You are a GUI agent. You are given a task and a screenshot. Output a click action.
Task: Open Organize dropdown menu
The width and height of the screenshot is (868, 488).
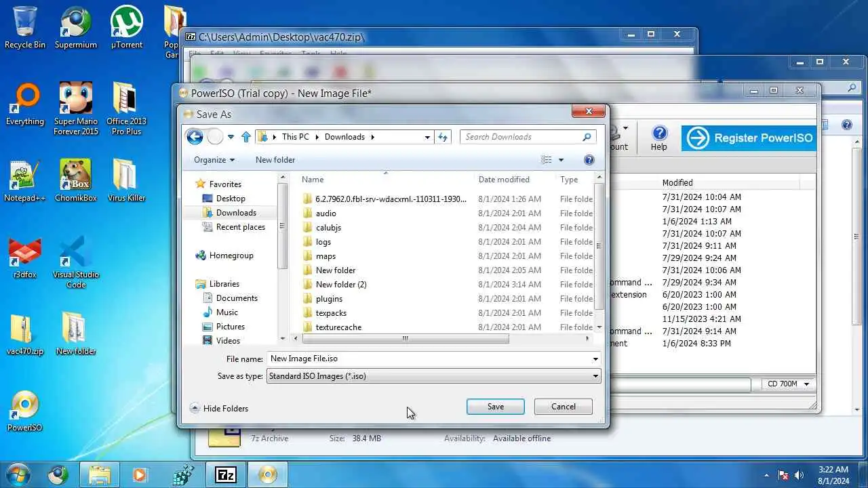214,160
